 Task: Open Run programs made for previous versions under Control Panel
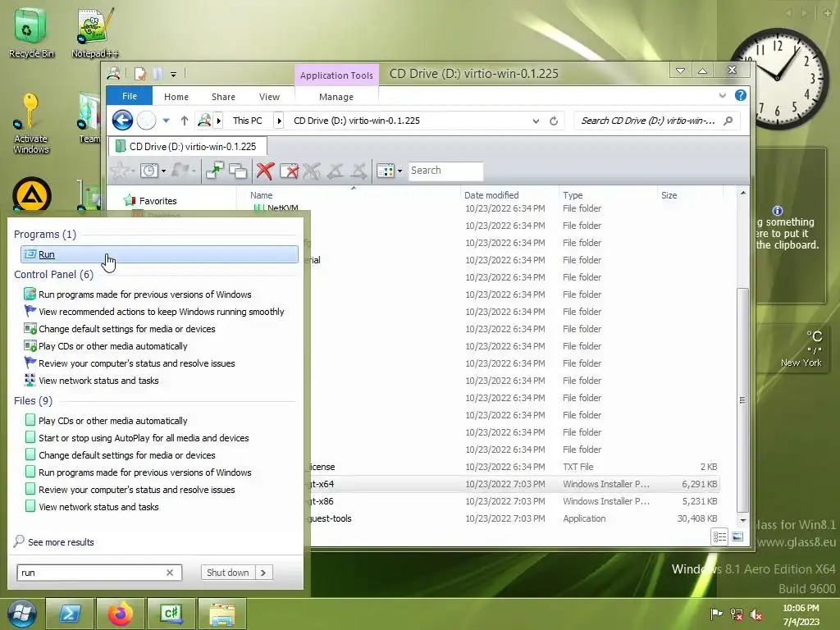(144, 294)
